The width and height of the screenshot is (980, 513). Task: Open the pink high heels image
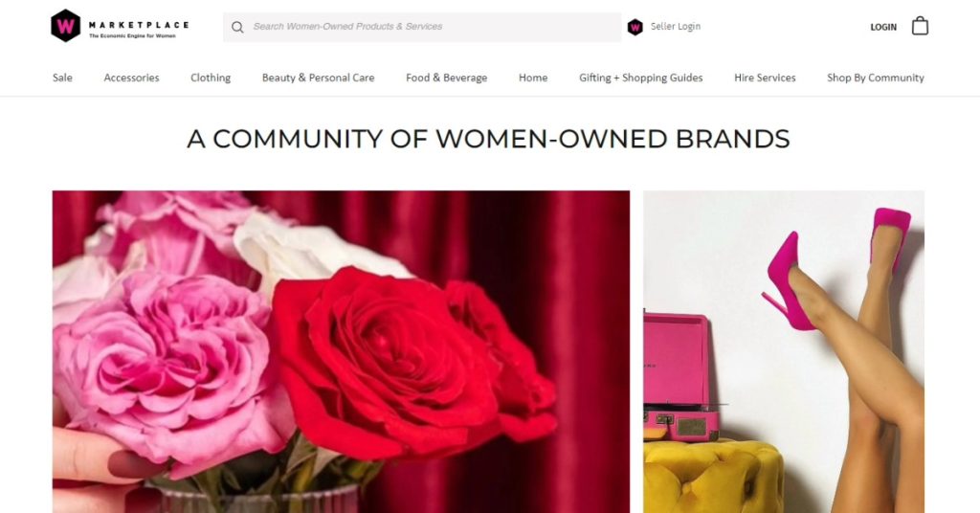tap(784, 352)
